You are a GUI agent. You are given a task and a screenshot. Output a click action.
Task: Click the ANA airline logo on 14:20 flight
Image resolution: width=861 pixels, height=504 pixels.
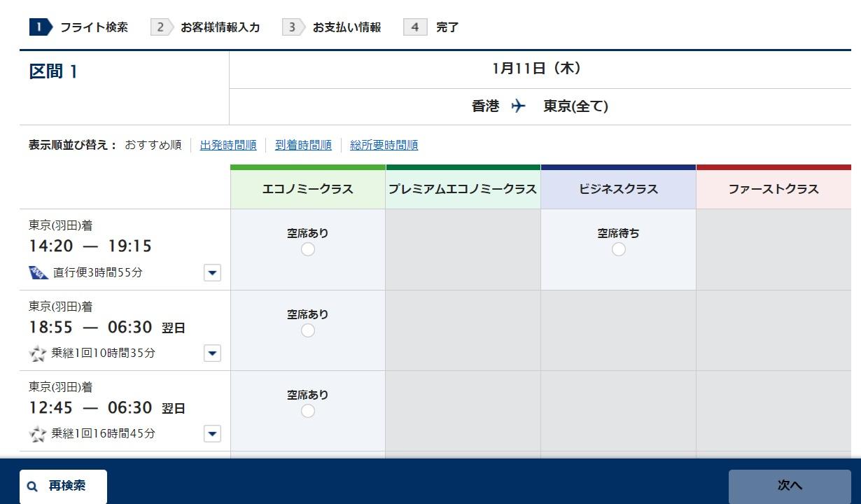pos(38,272)
